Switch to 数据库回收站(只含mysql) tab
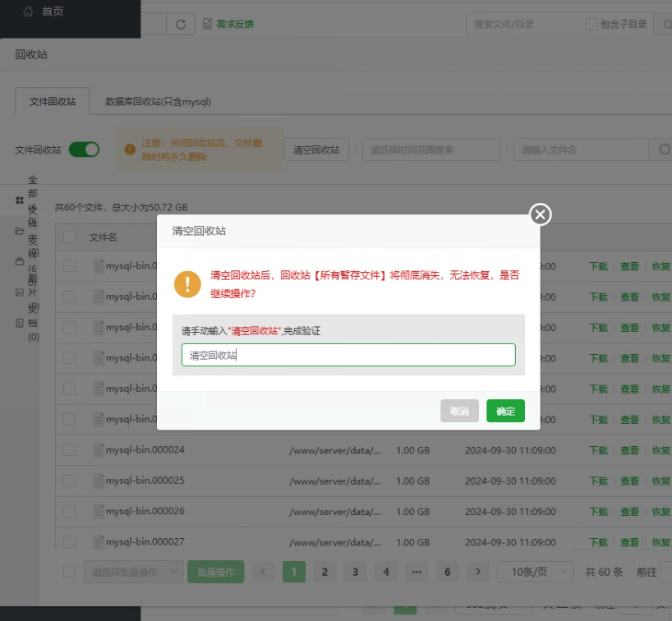Screen dimensions: 672x621 tap(158, 102)
